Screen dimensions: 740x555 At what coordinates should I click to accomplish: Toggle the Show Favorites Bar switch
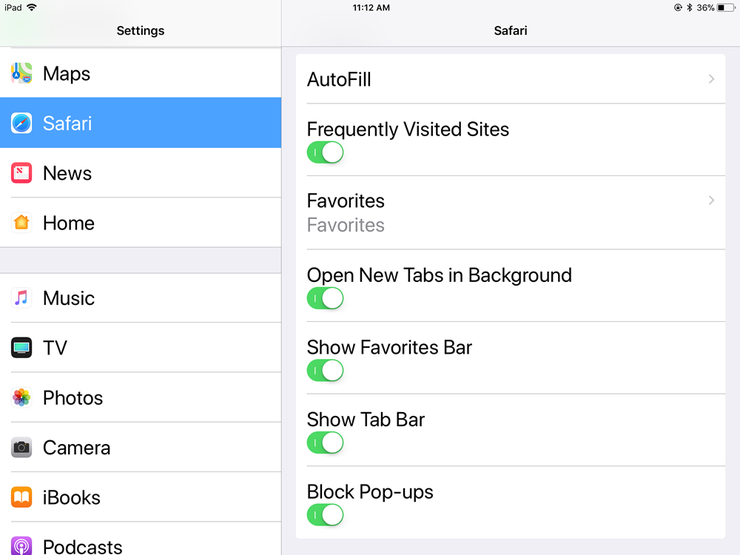coord(325,371)
